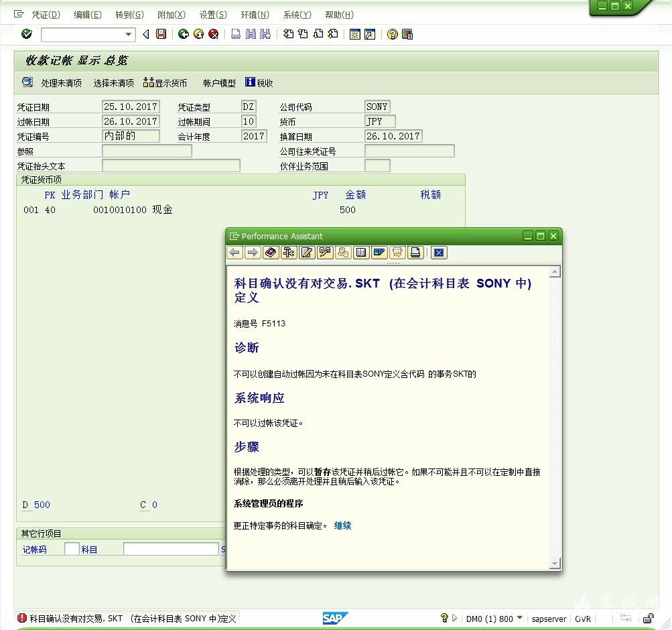Click the green Back arrow icon
The width and height of the screenshot is (672, 630).
(x=184, y=34)
